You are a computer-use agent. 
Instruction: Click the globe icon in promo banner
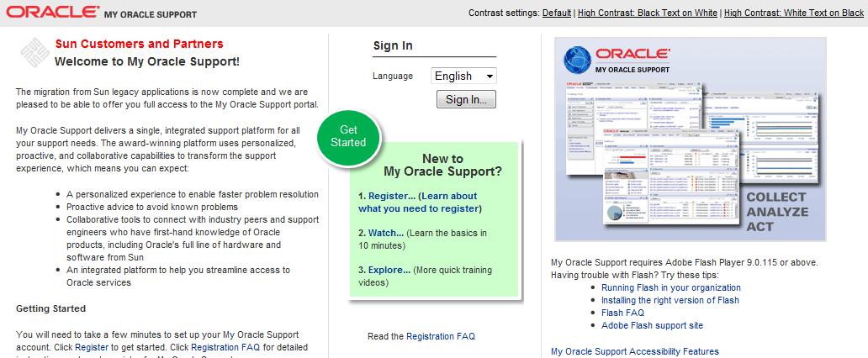(577, 61)
